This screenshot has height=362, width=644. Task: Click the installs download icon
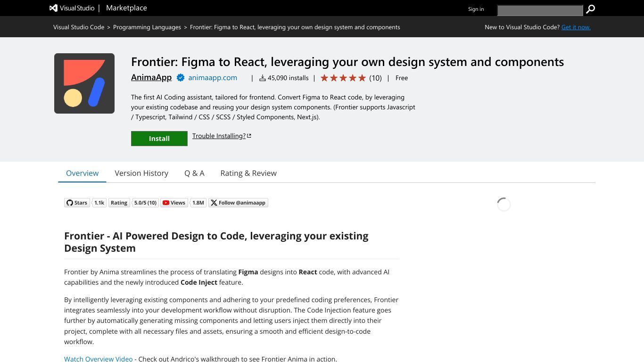(263, 78)
